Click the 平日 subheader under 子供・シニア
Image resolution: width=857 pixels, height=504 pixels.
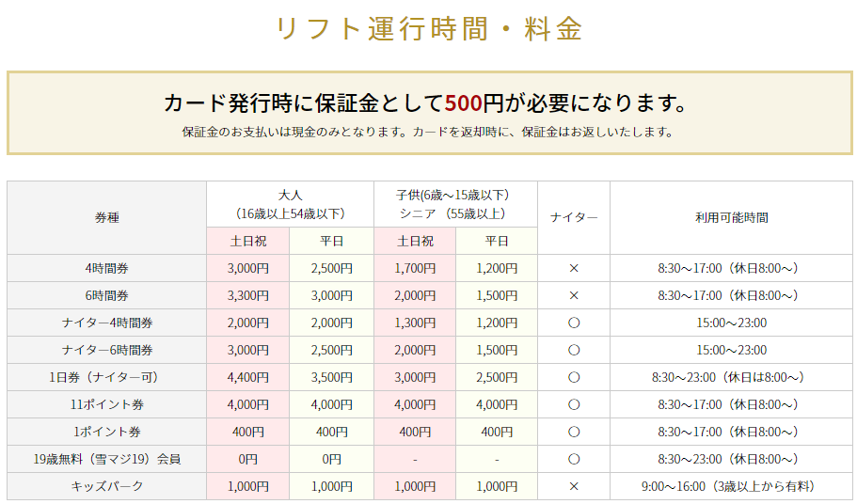tap(497, 242)
